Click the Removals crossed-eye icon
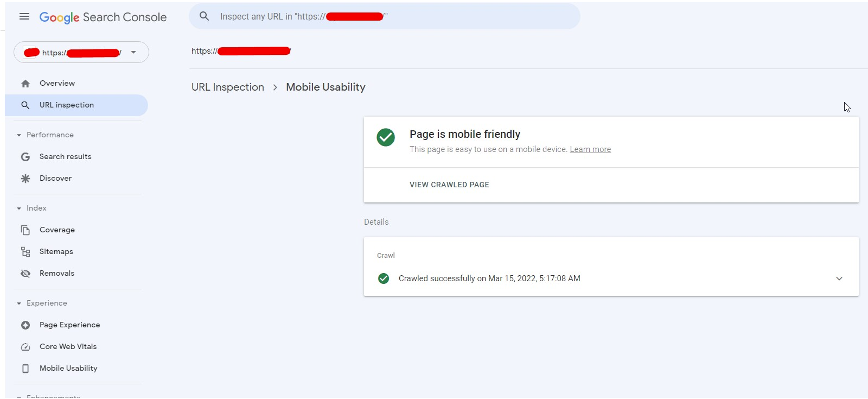Screen dimensions: 868x399 [x=25, y=274]
